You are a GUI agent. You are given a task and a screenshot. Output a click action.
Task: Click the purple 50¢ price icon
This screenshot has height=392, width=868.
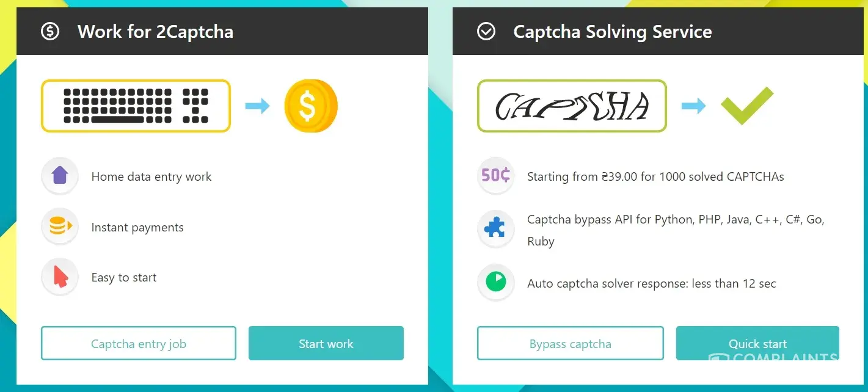click(x=495, y=176)
